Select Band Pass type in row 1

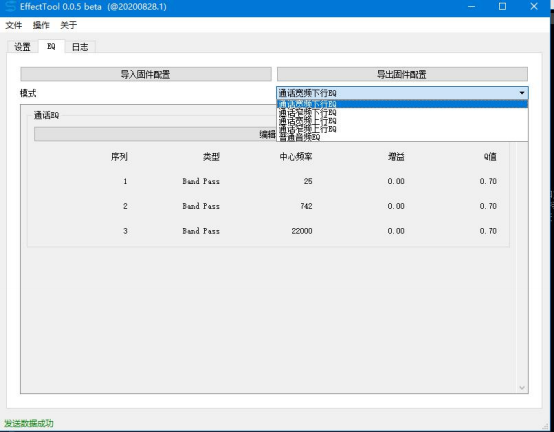201,181
